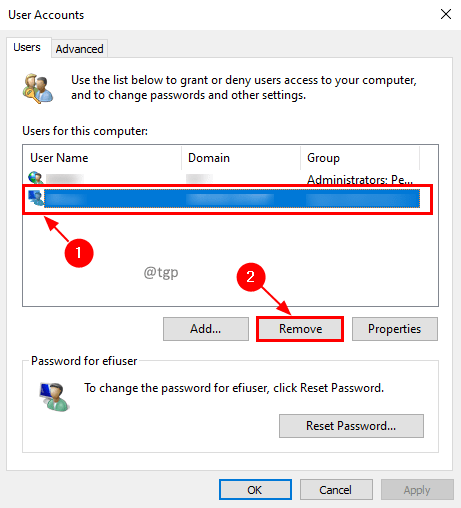Select the globe user icon in first row
Image resolution: width=461 pixels, height=508 pixels.
35,178
